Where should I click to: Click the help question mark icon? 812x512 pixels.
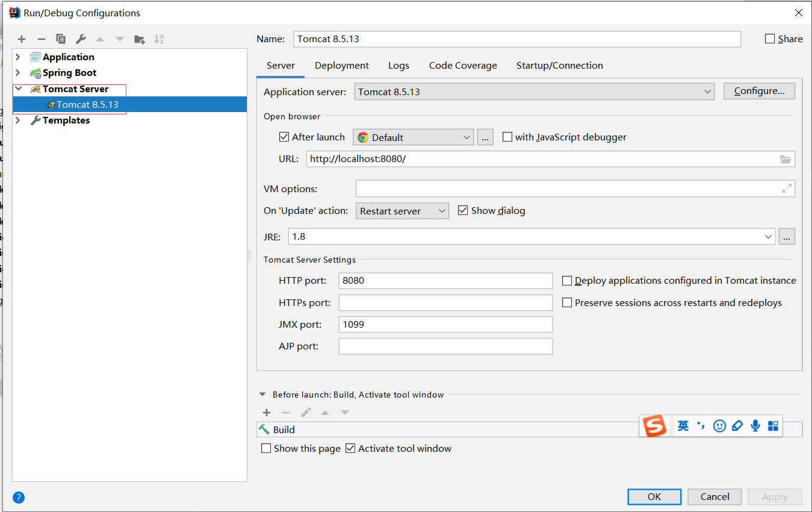19,498
